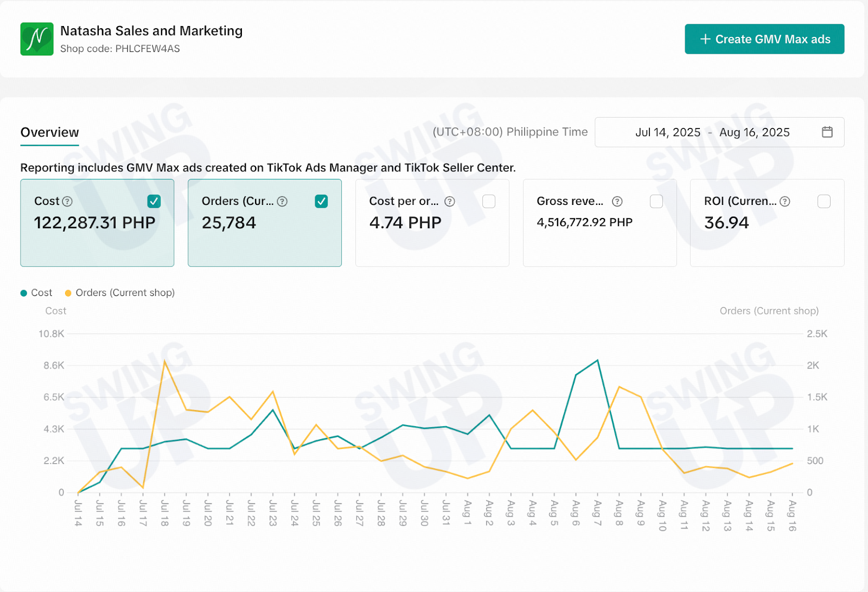The image size is (868, 592).
Task: Select the Overview tab
Action: (x=49, y=133)
